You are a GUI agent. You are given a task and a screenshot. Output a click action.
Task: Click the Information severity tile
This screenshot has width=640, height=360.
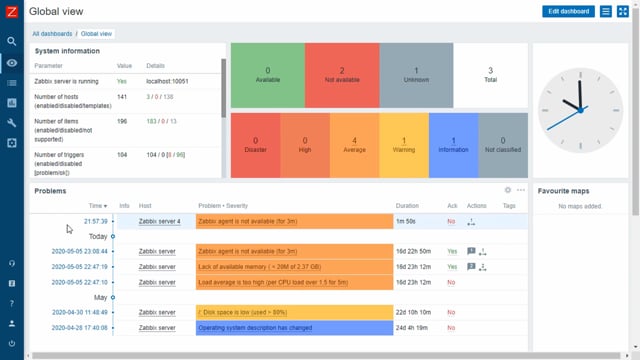(453, 145)
